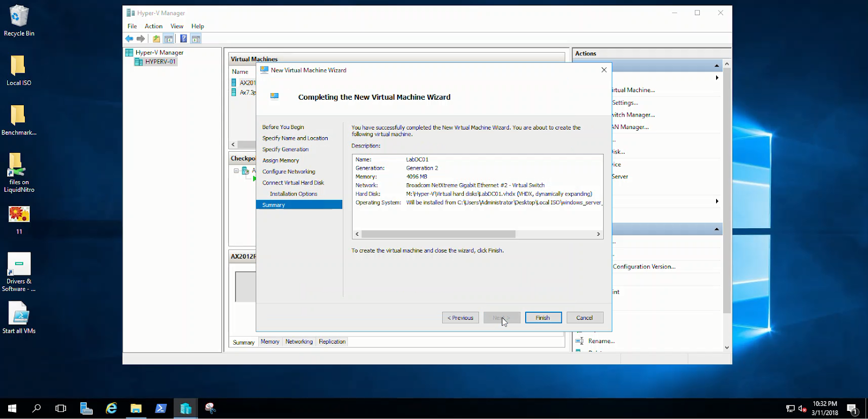Switch to the Memory tab in details pane
The width and height of the screenshot is (868, 419).
270,341
